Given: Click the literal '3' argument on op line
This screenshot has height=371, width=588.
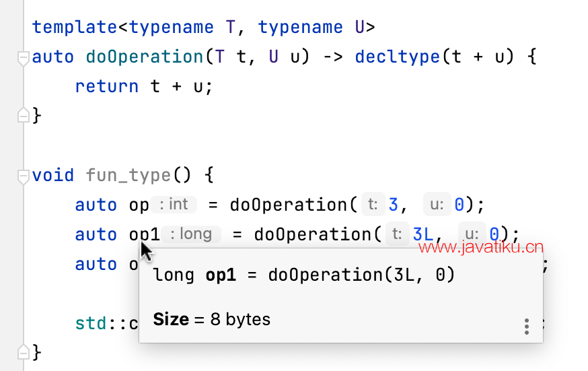Looking at the screenshot, I should 393,205.
